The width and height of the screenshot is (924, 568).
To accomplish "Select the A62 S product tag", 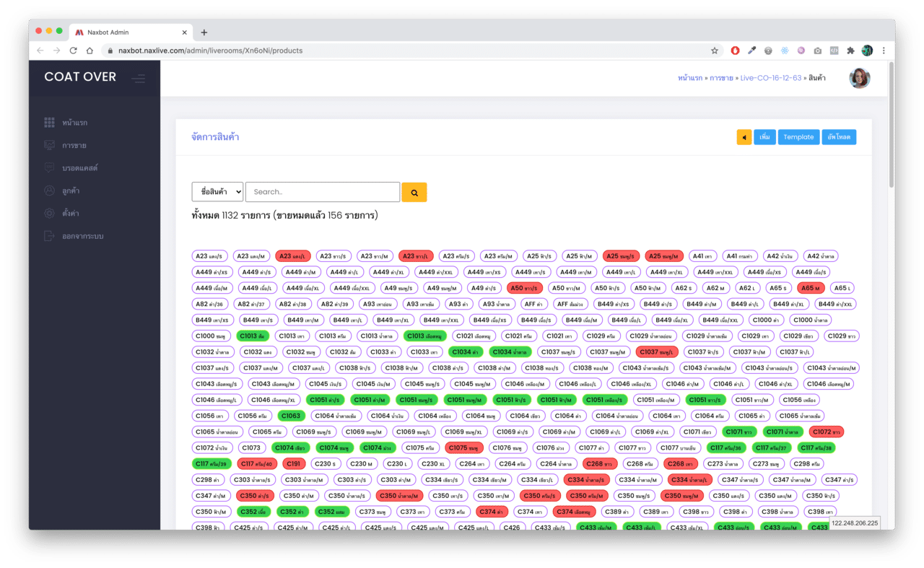I will click(x=682, y=288).
